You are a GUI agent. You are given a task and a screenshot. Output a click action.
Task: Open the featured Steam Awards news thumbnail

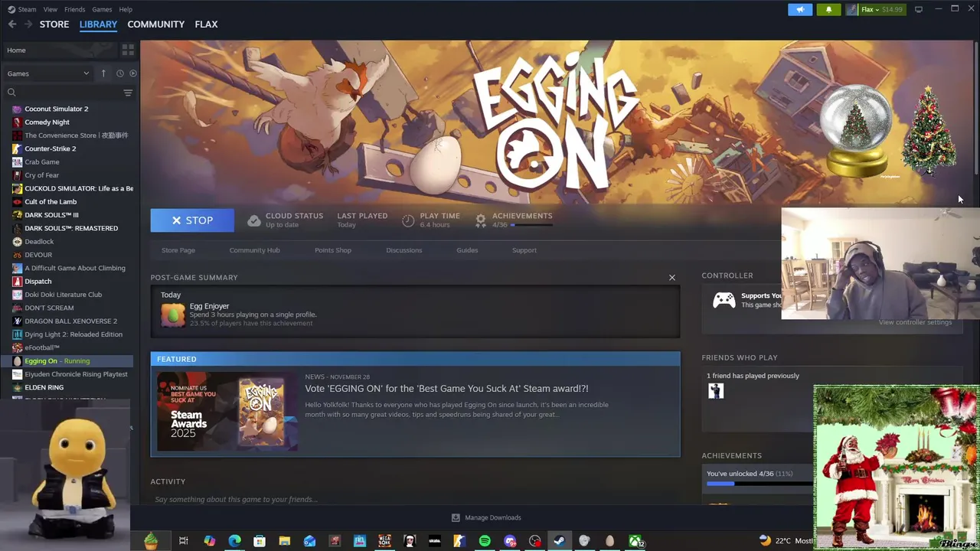[227, 412]
